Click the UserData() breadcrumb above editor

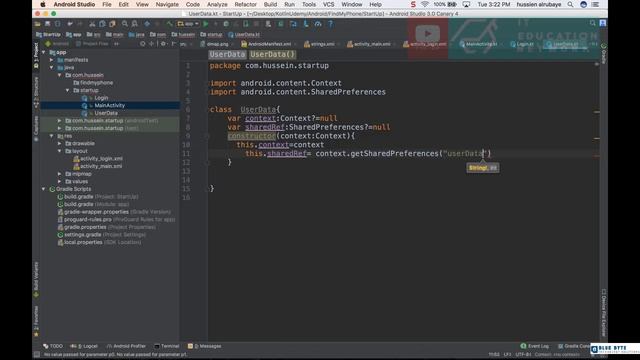273,54
